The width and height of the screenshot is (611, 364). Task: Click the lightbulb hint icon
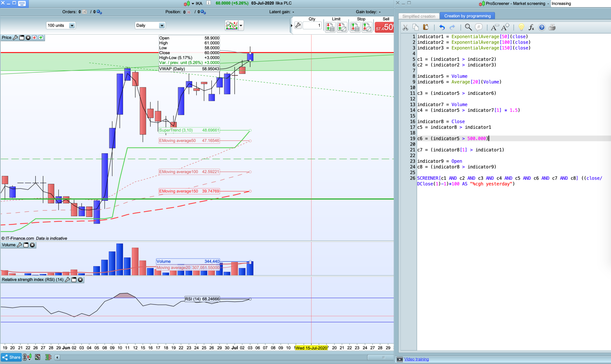coord(521,27)
